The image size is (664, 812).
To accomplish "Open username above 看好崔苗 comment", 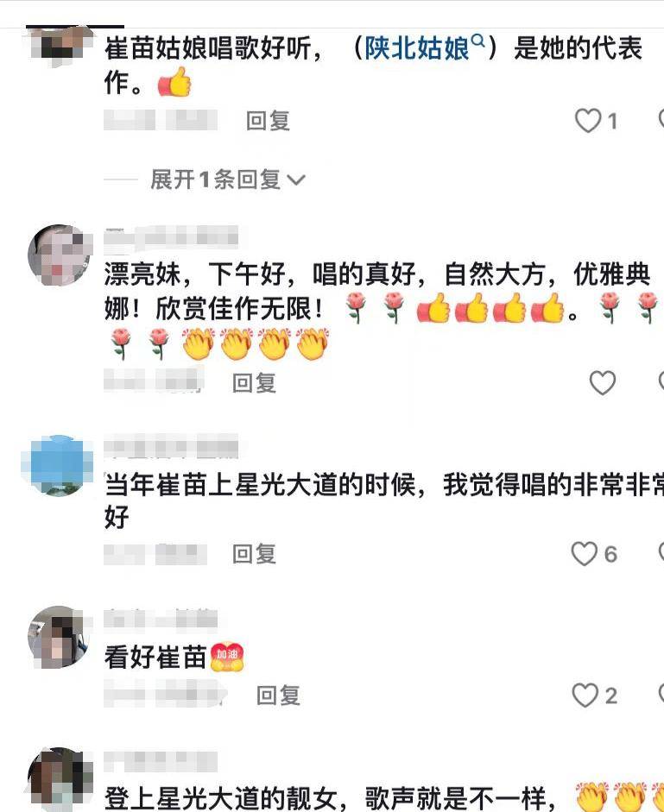I will [x=161, y=620].
